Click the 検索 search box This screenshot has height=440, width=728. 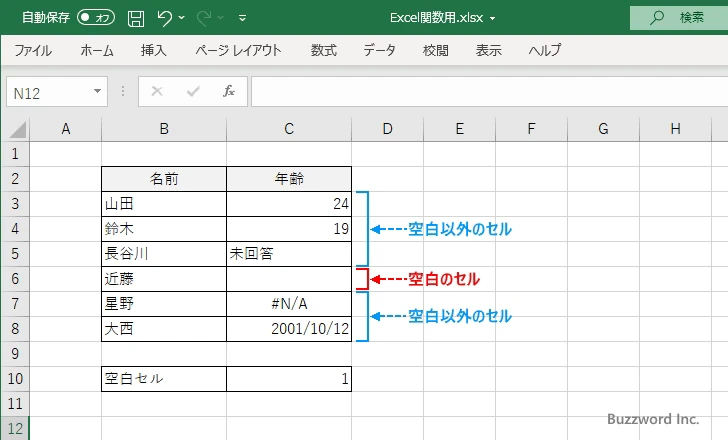(679, 18)
